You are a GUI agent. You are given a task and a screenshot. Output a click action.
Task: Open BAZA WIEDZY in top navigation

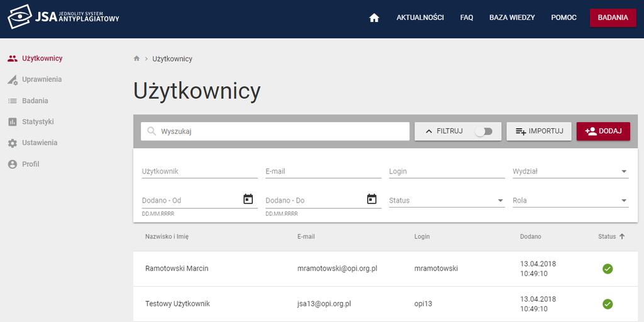(x=512, y=18)
